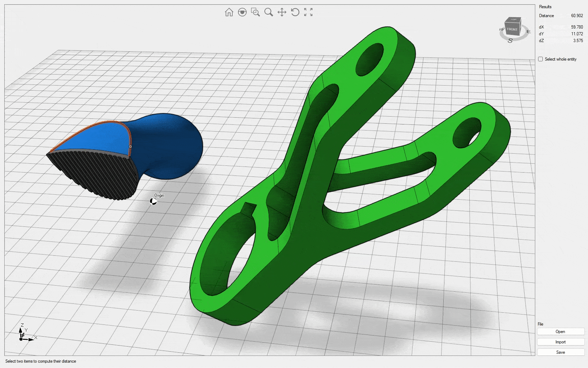The width and height of the screenshot is (588, 368).
Task: Click the Open file button
Action: (560, 332)
